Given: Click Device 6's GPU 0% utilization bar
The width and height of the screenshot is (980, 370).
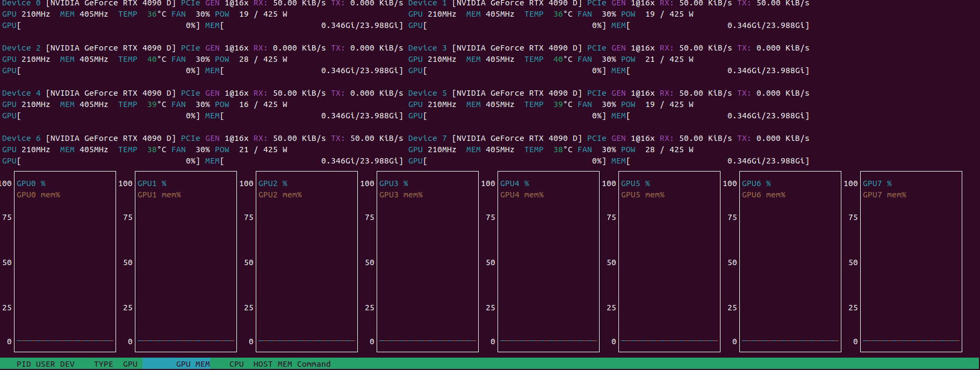Looking at the screenshot, I should (x=101, y=161).
